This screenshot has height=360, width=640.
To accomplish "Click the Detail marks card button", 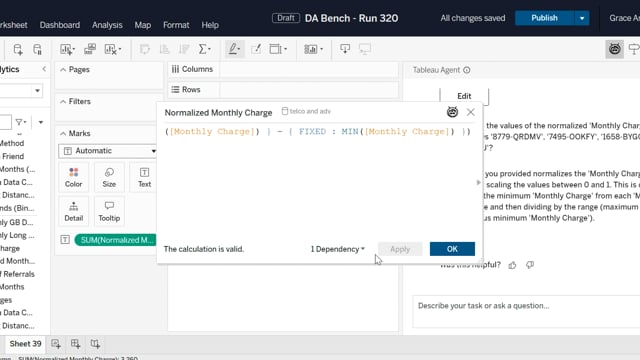I will click(x=73, y=211).
